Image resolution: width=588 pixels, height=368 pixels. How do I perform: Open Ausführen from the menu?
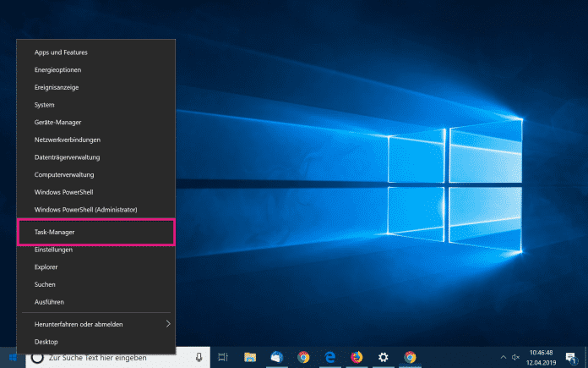click(x=49, y=302)
